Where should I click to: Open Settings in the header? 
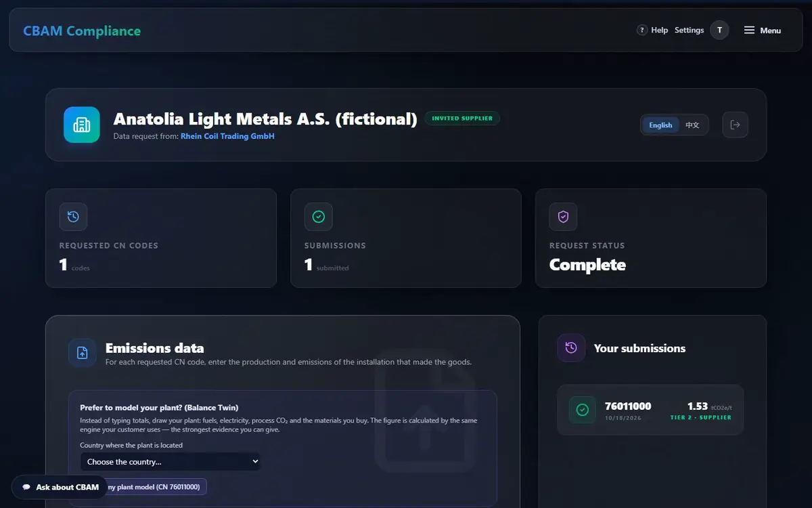click(x=689, y=30)
